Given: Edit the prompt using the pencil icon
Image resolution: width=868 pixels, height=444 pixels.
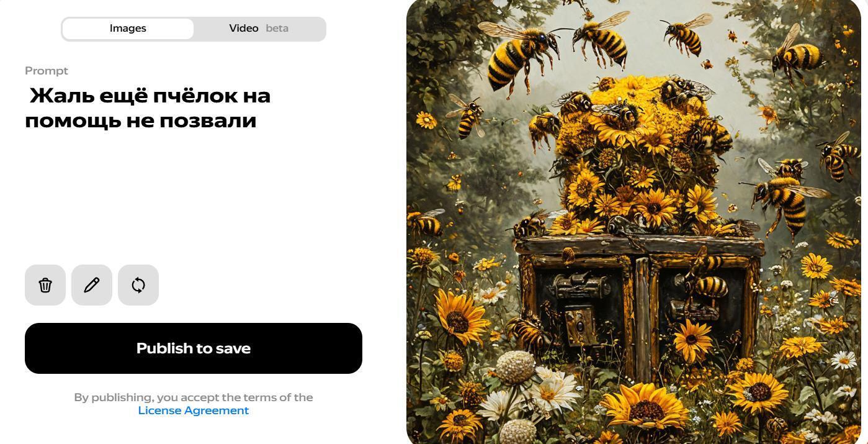Looking at the screenshot, I should [92, 285].
